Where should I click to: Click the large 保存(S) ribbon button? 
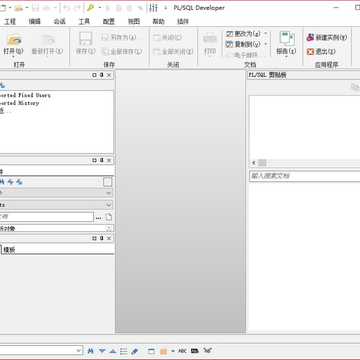(x=85, y=44)
